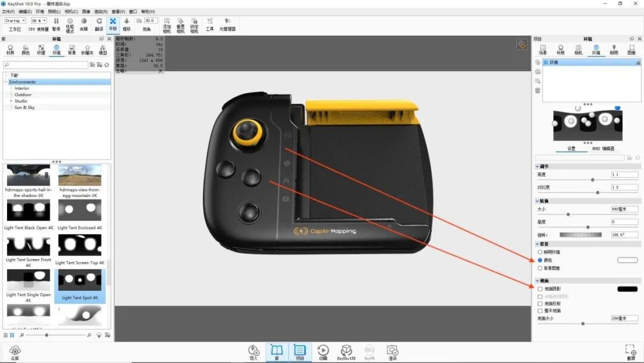The width and height of the screenshot is (644, 363).
Task: Collapse the 背景 section in the project panel
Action: (x=537, y=243)
